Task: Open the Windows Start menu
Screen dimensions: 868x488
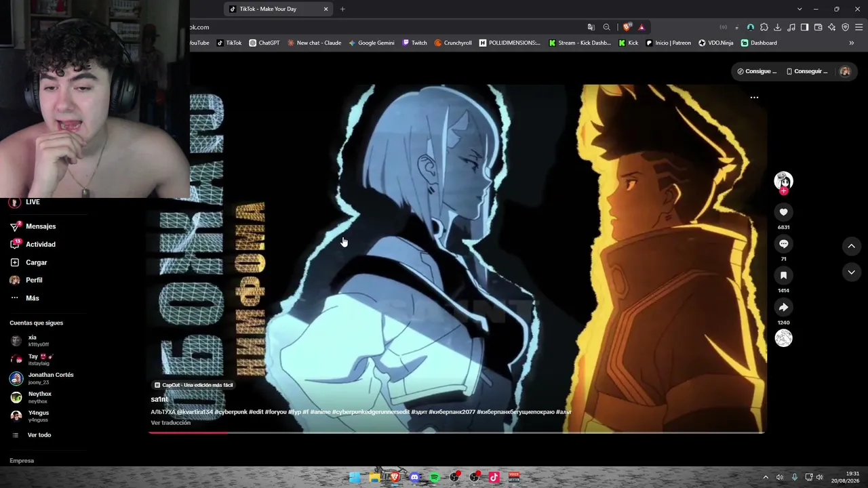Action: click(355, 477)
